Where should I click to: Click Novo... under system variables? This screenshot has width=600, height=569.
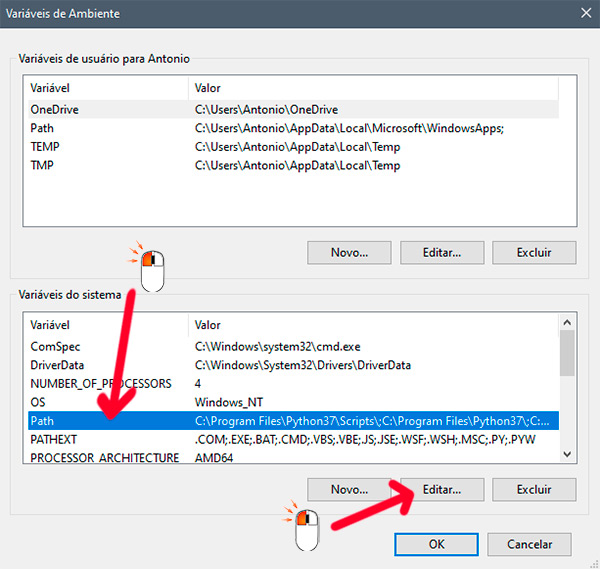349,489
